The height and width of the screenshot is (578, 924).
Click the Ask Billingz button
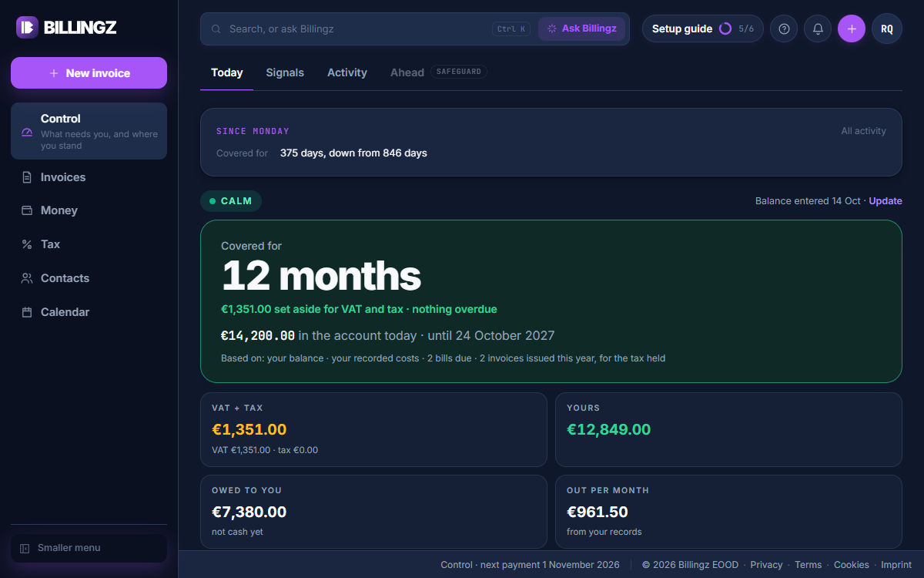pos(581,29)
